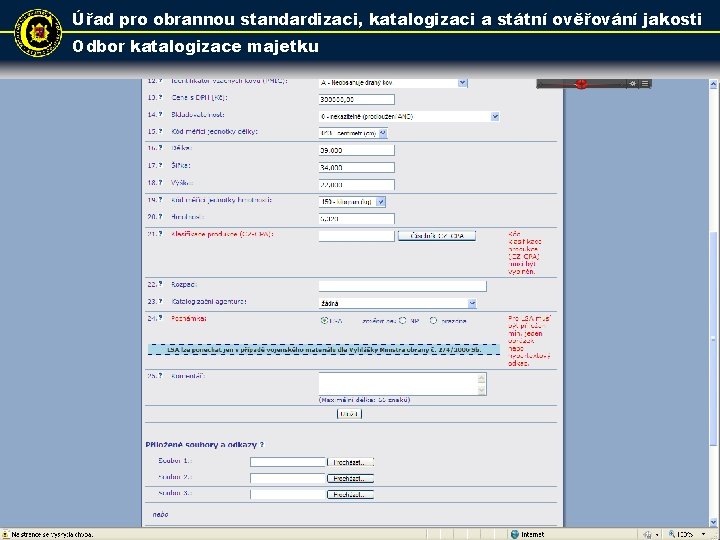The width and height of the screenshot is (720, 540).
Task: Click the protected mode icon in status bar
Action: click(x=647, y=534)
